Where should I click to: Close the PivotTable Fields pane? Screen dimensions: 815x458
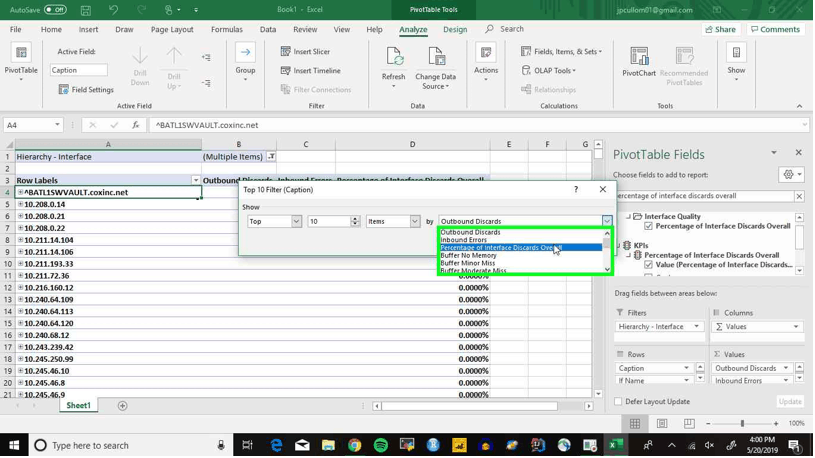click(798, 152)
